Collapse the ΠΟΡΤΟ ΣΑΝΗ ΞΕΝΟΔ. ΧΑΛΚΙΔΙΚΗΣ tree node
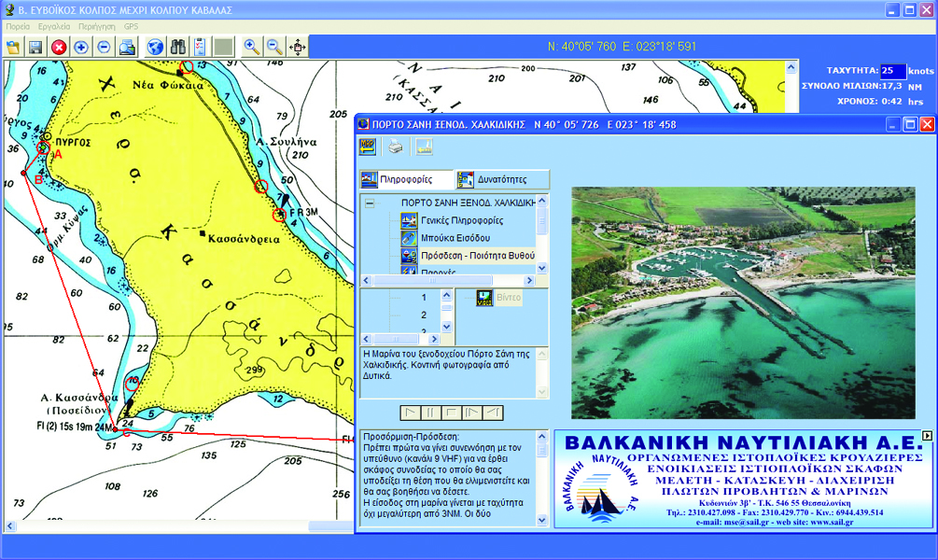The width and height of the screenshot is (938, 560). click(x=370, y=203)
